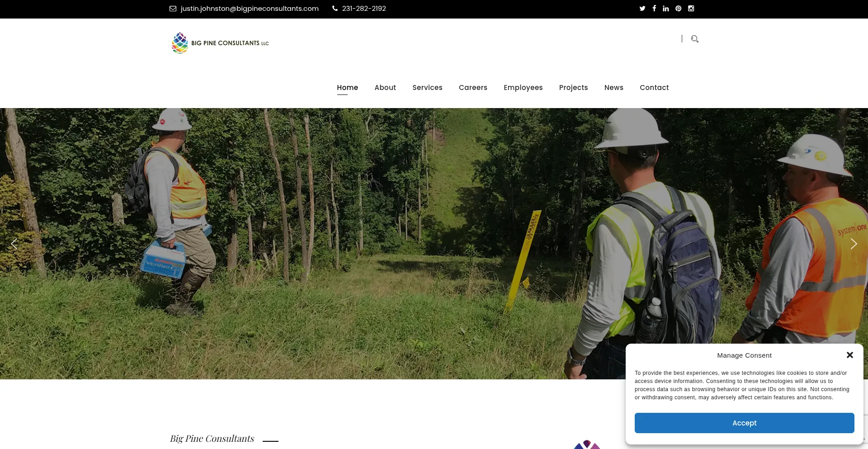Close the Manage Consent dialog
The image size is (868, 449).
point(849,355)
